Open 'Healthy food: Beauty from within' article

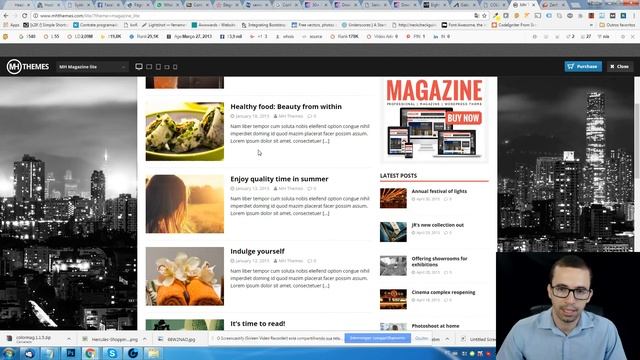point(286,107)
